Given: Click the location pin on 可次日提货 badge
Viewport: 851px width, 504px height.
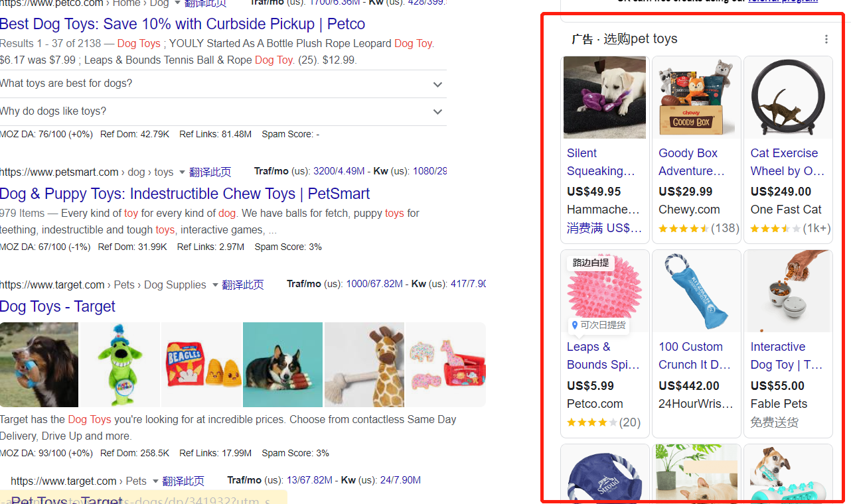Looking at the screenshot, I should point(575,325).
